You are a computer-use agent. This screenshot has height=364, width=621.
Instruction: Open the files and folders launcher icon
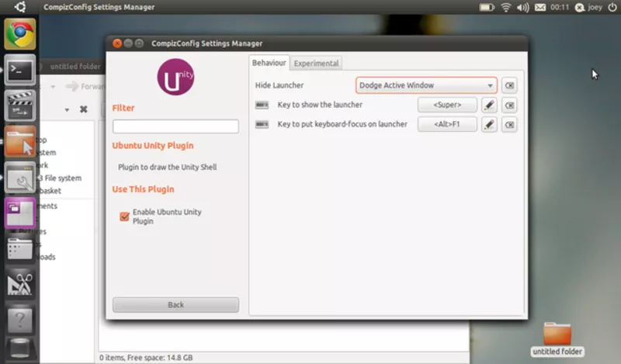click(x=20, y=248)
